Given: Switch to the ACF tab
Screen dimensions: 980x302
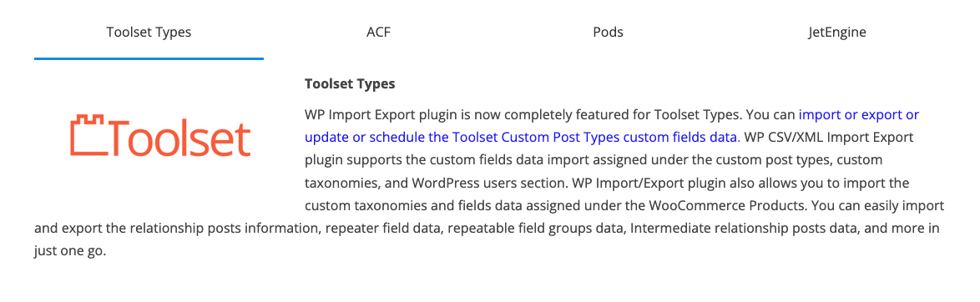Looking at the screenshot, I should (x=378, y=33).
